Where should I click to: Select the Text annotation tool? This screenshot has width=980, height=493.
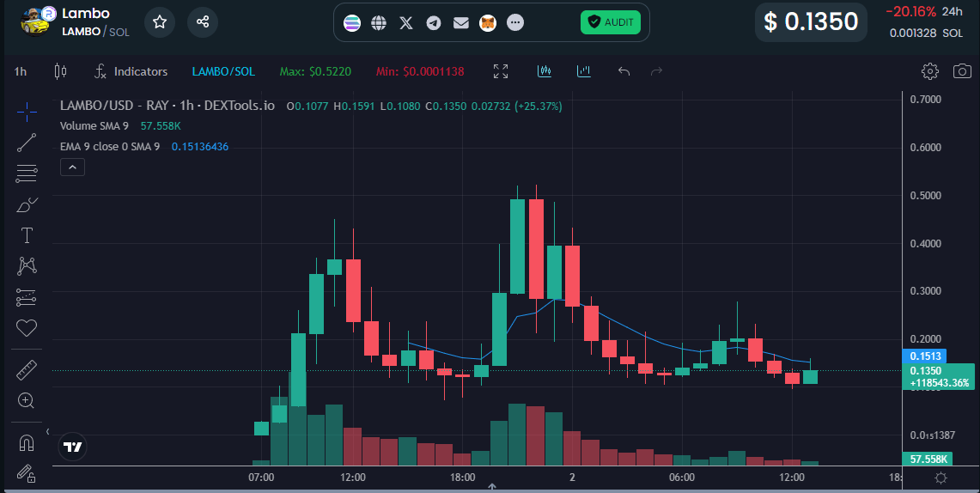27,235
